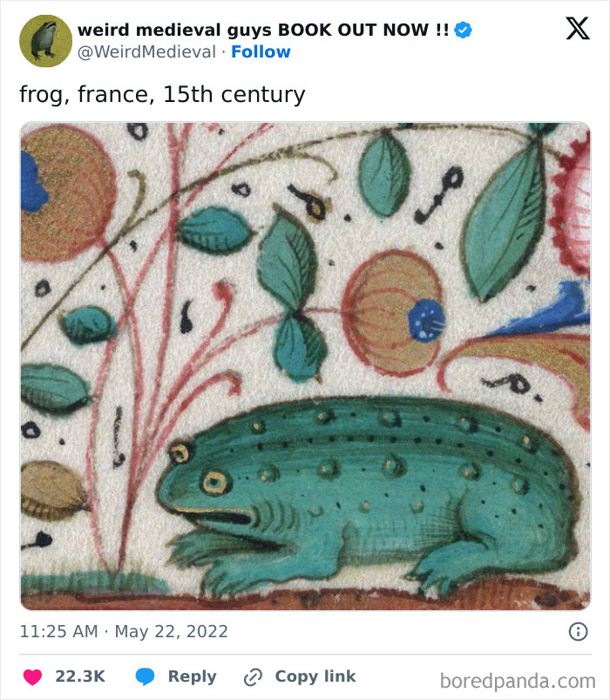
Task: Click the frog profile avatar
Action: [x=44, y=37]
